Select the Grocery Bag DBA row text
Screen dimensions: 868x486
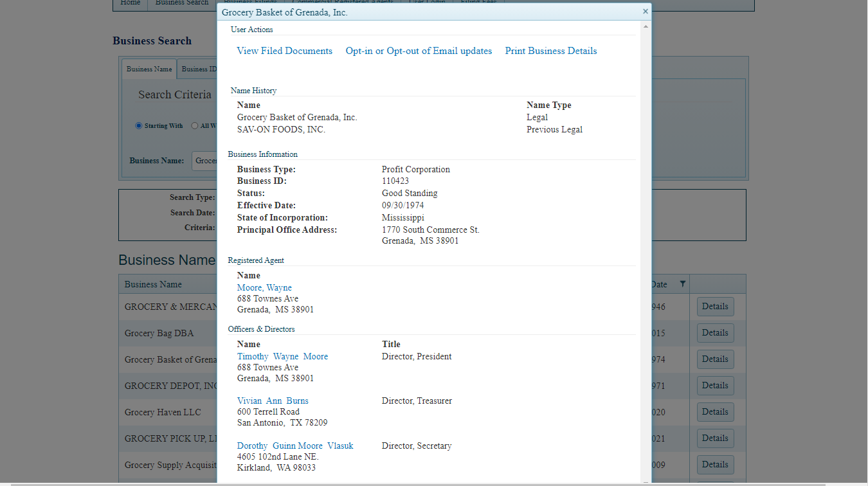[159, 333]
